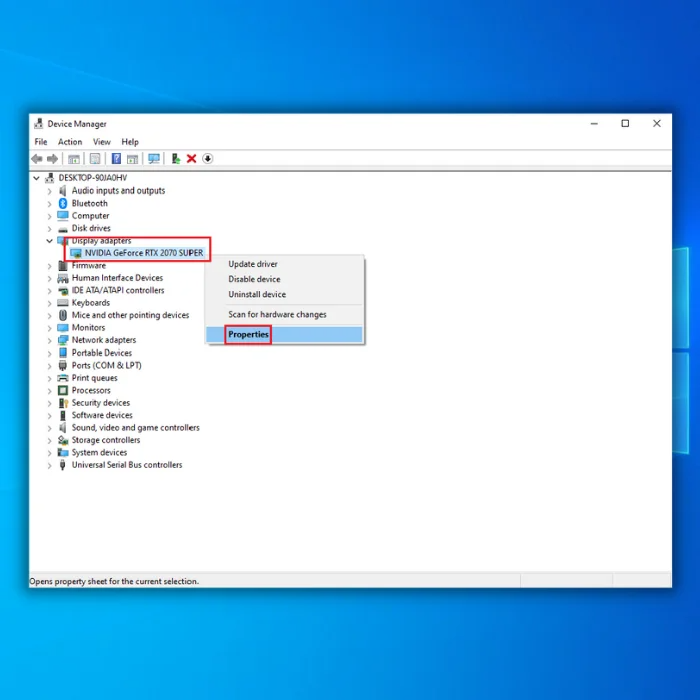This screenshot has height=700, width=700.
Task: Expand the Universal Serial Bus controllers node
Action: click(x=49, y=465)
